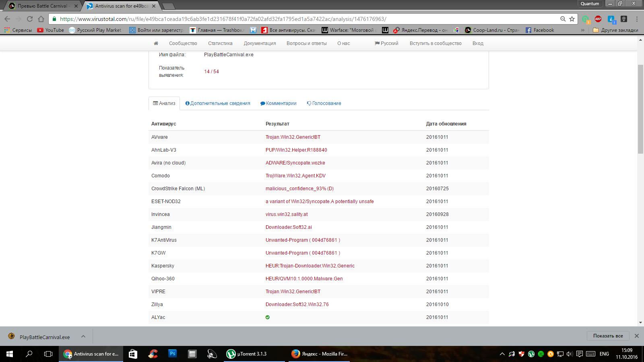Click the green clean checkmark for ALYac

pyautogui.click(x=268, y=317)
